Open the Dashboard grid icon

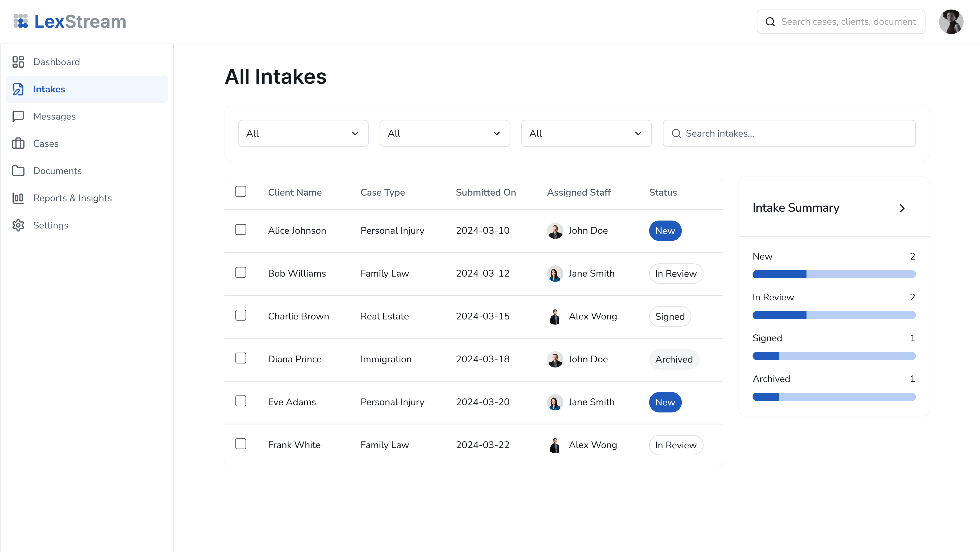pos(18,62)
